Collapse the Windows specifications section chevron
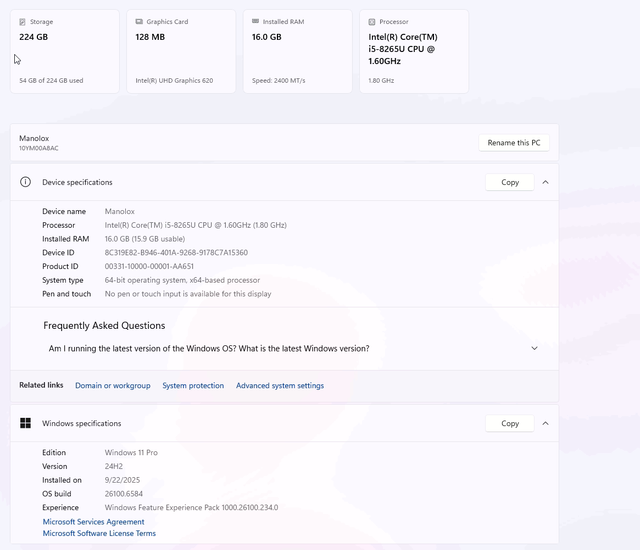The height and width of the screenshot is (550, 640). (x=545, y=423)
